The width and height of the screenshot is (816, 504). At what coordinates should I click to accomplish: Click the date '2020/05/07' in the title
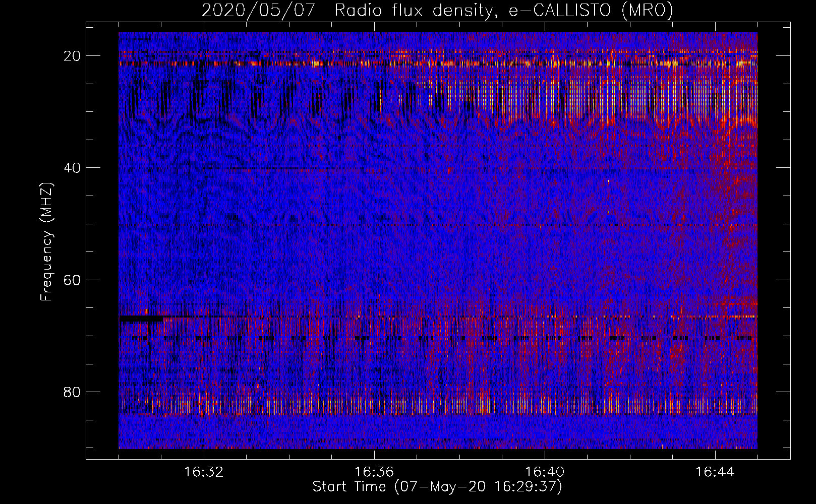(259, 11)
